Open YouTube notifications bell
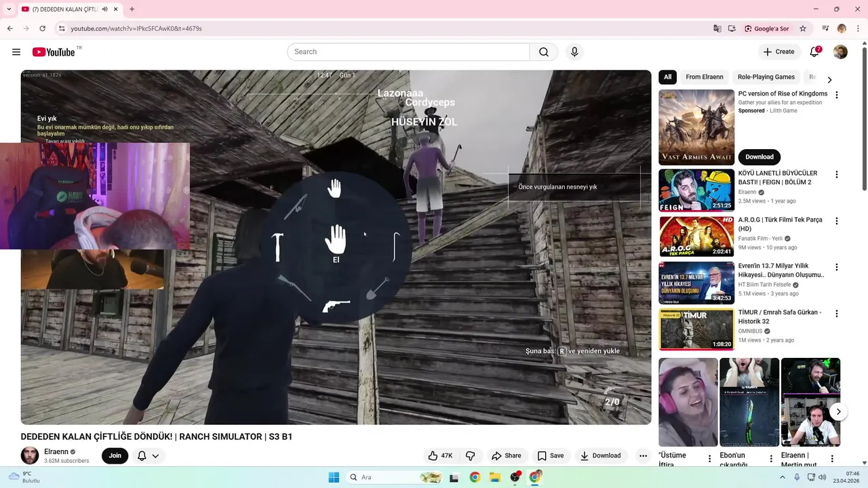Viewport: 868px width, 488px height. coord(815,52)
